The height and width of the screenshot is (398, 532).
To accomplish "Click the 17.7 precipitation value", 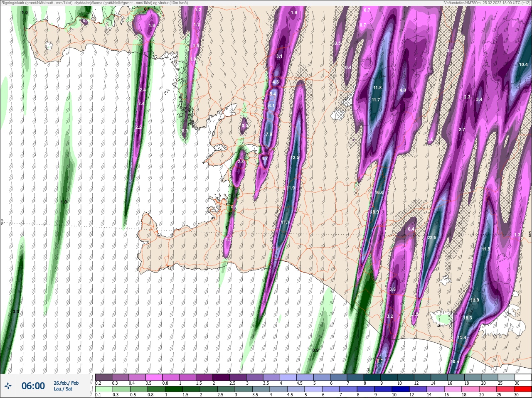I will coord(285,222).
